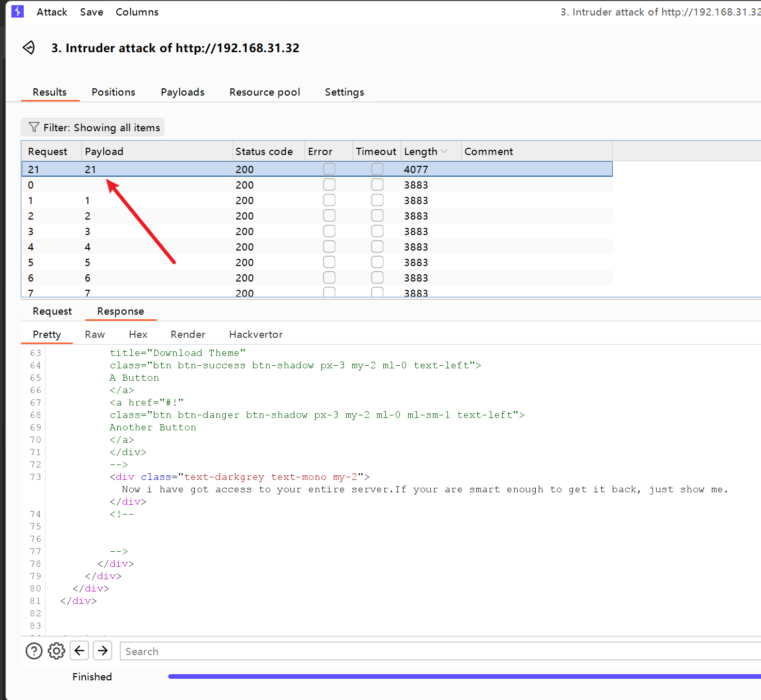The width and height of the screenshot is (761, 700).
Task: Open the Save menu
Action: coord(91,12)
